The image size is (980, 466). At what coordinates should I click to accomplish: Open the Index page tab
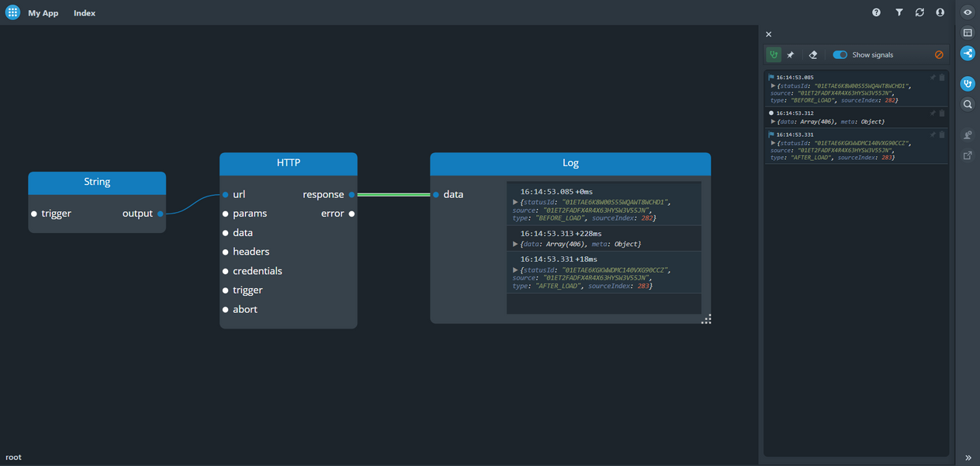pos(85,13)
